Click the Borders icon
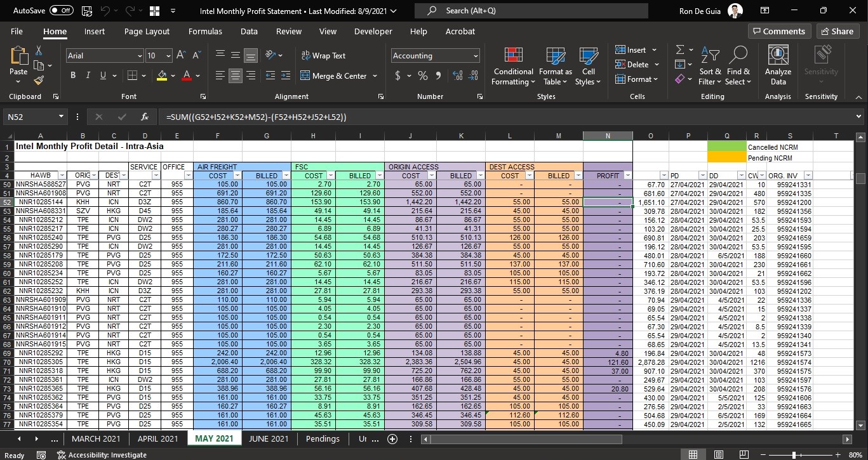868x460 pixels. point(132,76)
